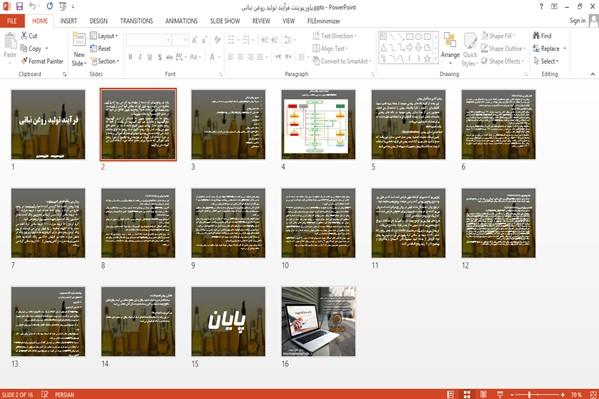Toggle Bold formatting
The image size is (599, 399).
[x=130, y=57]
